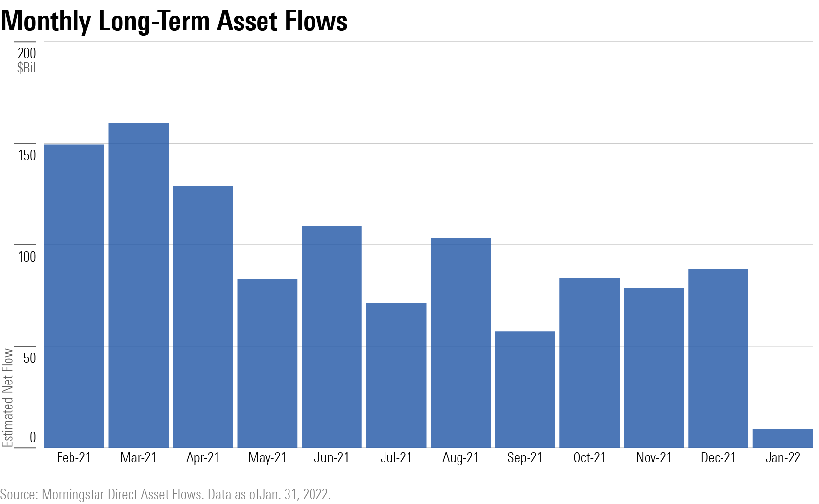Viewport: 819px width, 504px height.
Task: Click the Feb-21 bar
Action: tap(74, 296)
